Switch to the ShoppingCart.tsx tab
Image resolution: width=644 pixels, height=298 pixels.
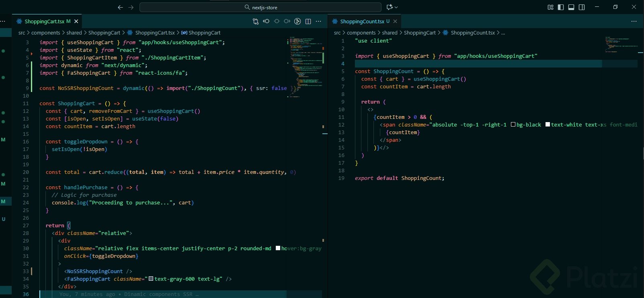click(44, 21)
